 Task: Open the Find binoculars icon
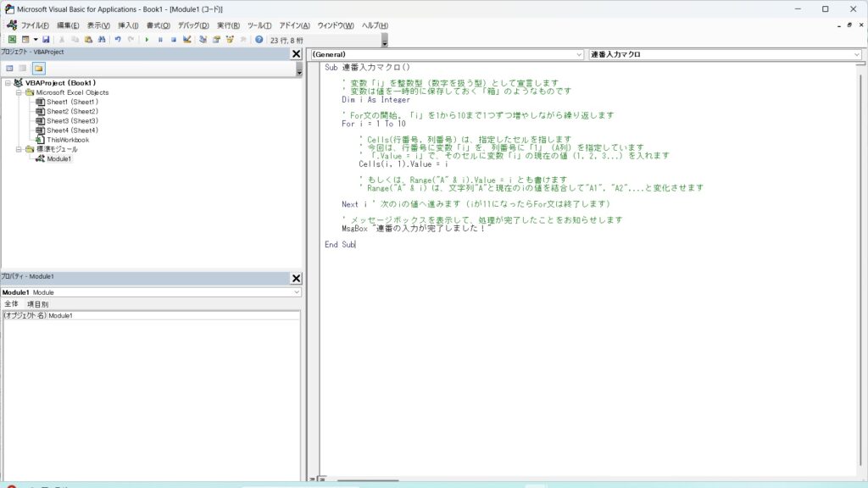(102, 39)
